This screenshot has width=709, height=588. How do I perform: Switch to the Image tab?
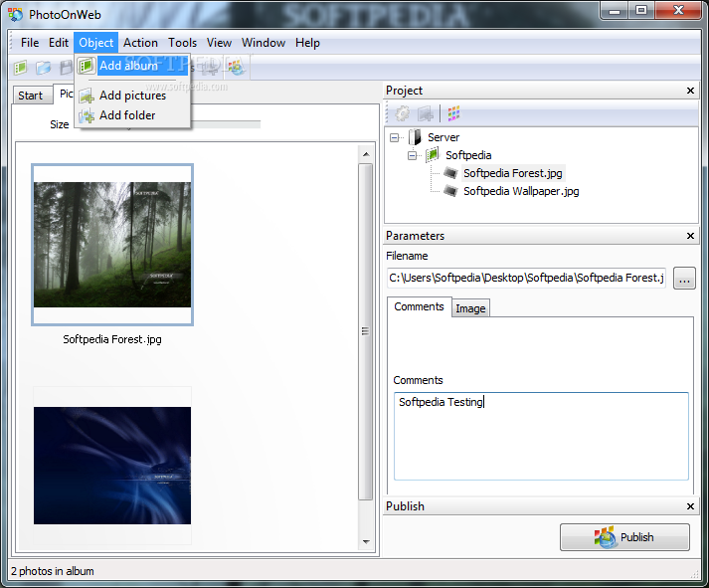tap(470, 308)
